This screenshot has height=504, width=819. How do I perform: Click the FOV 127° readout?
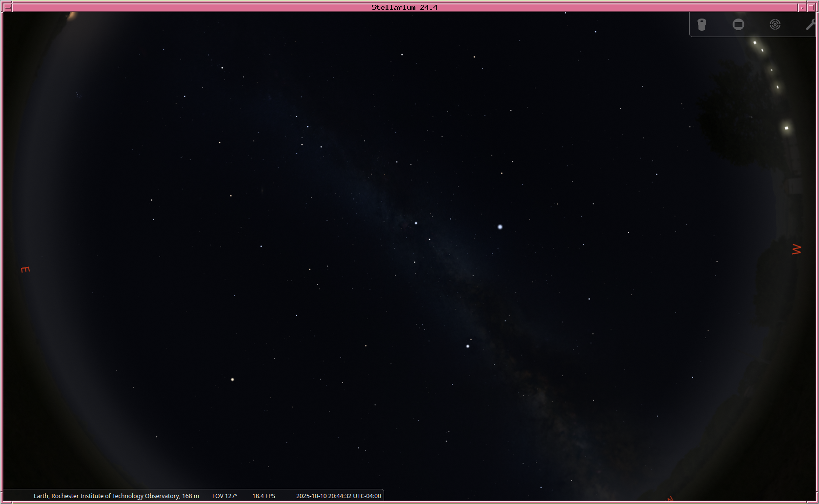tap(225, 496)
